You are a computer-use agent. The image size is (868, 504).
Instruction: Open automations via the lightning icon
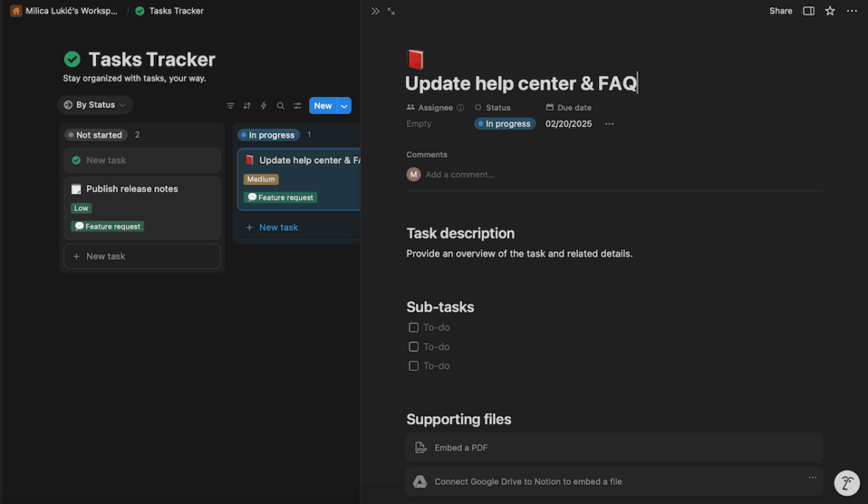coord(264,105)
